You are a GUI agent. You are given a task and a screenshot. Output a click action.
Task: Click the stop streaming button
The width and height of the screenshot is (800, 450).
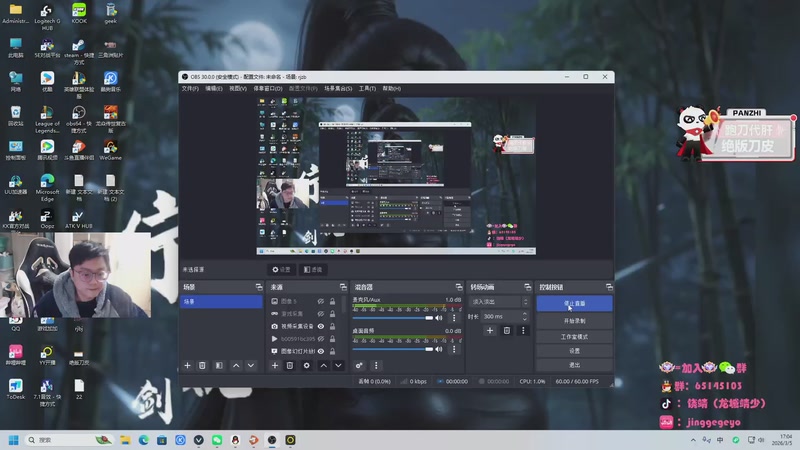point(574,304)
